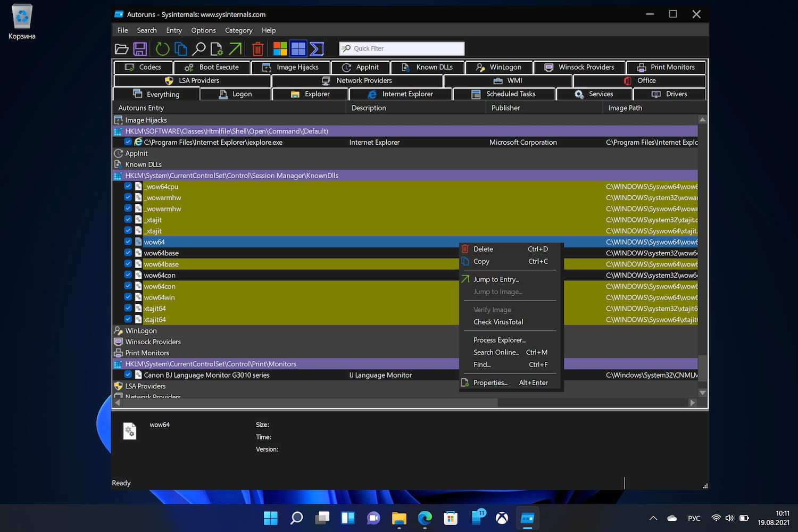Click the Open file toolbar icon

click(121, 49)
